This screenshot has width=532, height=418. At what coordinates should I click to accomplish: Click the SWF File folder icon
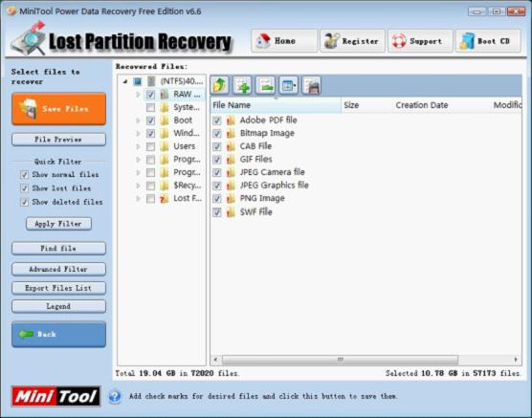[x=231, y=212]
